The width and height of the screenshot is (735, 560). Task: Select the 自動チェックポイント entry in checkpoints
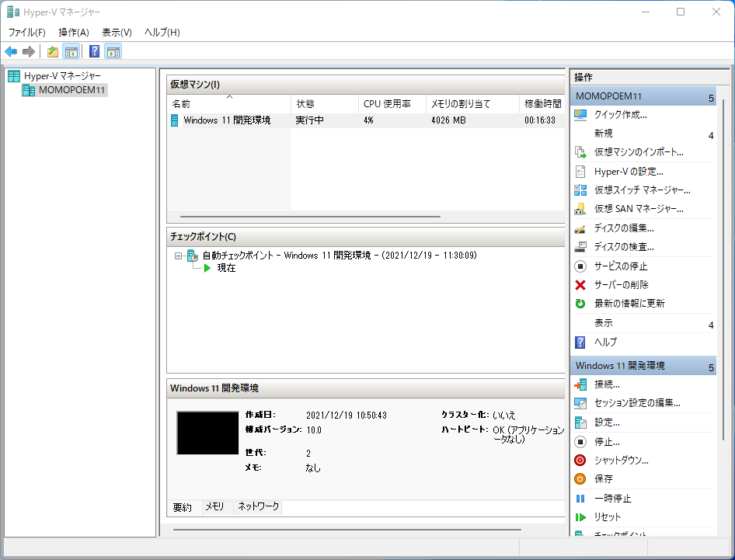pyautogui.click(x=340, y=256)
